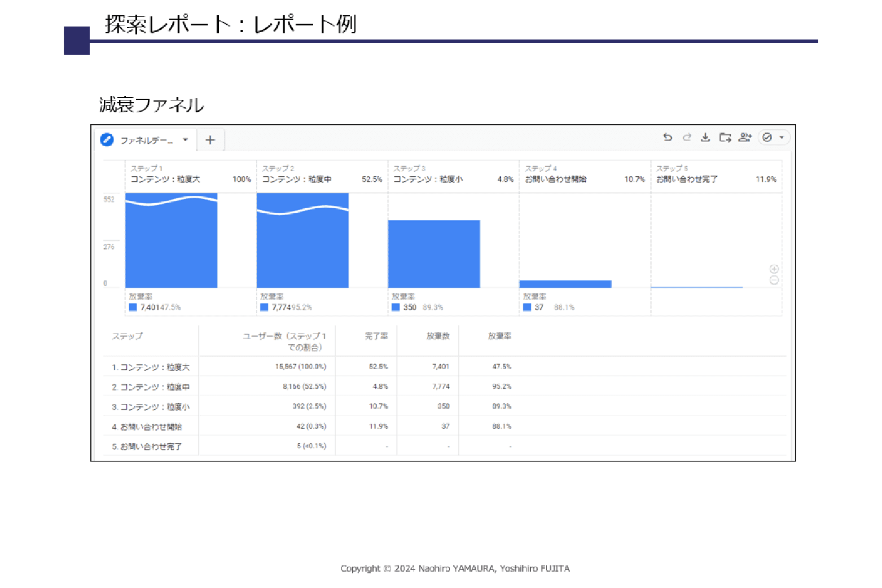Click the header コンテンツ：粒度中 in step 2
Image resolution: width=882 pixels, height=588 pixels.
point(297,179)
